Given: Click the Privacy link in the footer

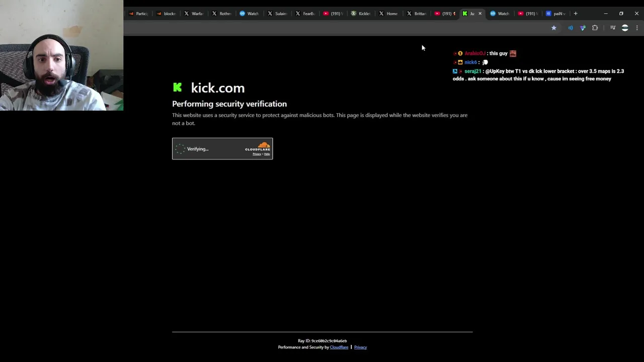Looking at the screenshot, I should [x=360, y=347].
